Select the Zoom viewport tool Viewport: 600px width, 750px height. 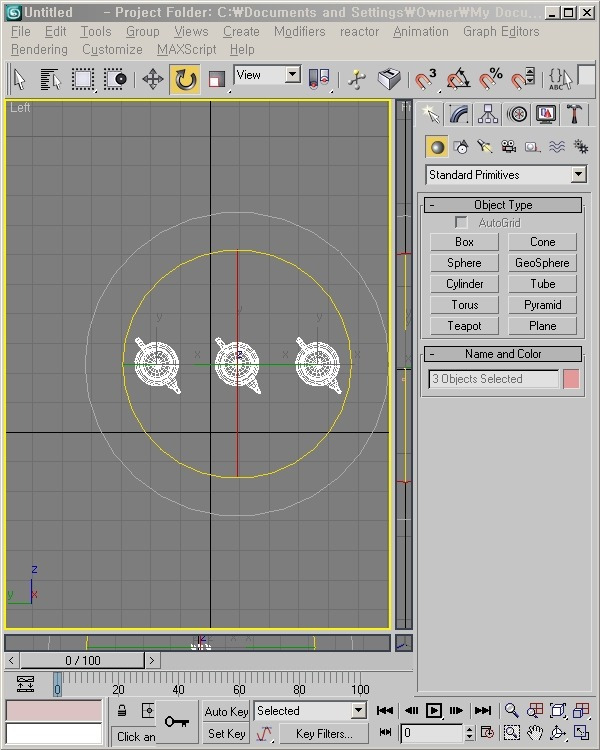(511, 711)
